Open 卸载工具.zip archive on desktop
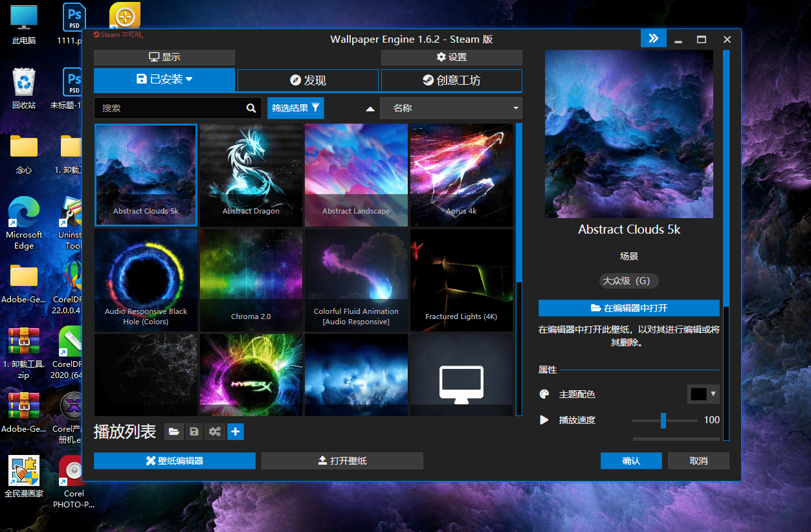The height and width of the screenshot is (532, 811). tap(24, 353)
